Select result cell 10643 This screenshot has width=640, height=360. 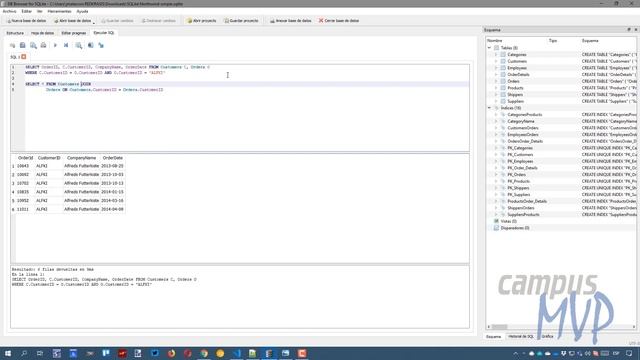tap(25, 166)
